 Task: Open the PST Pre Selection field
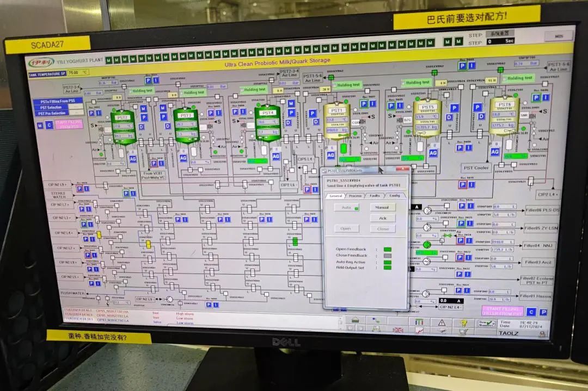[x=76, y=113]
